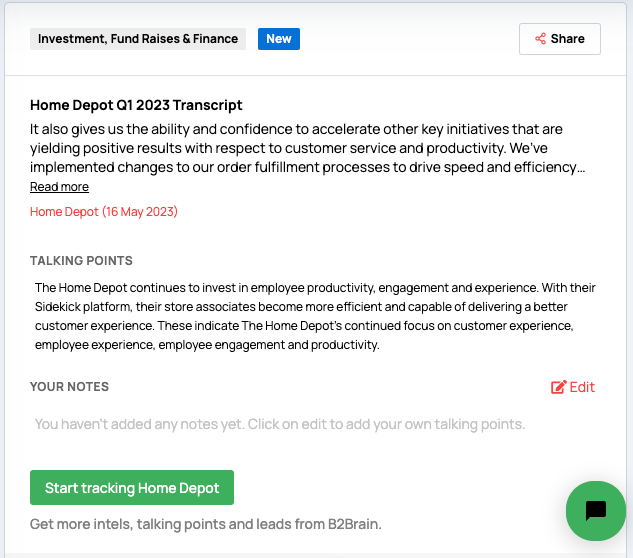The image size is (633, 558).
Task: Select the Investment, Fund Raises & Finance tag
Action: coord(138,39)
